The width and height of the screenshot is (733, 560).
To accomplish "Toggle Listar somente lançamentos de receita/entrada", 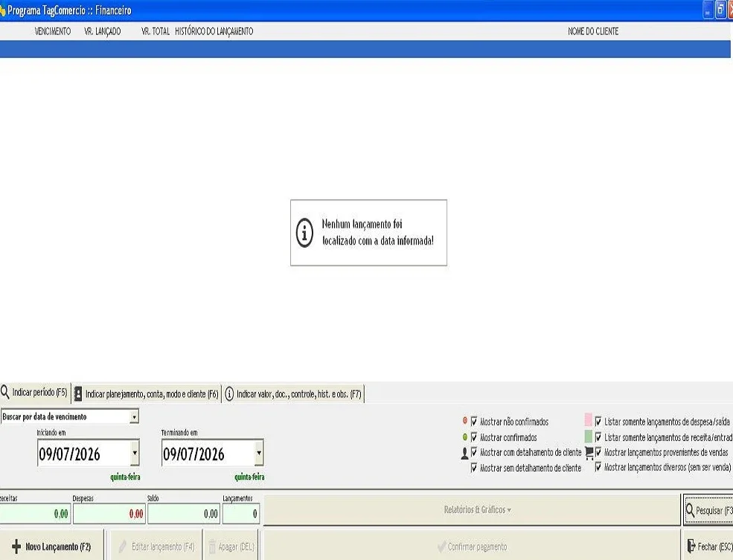I will tap(598, 437).
